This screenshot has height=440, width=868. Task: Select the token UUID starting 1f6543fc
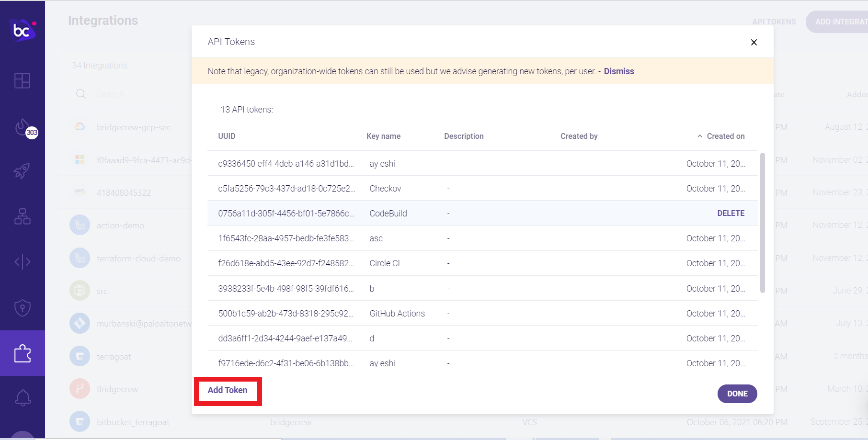(286, 238)
